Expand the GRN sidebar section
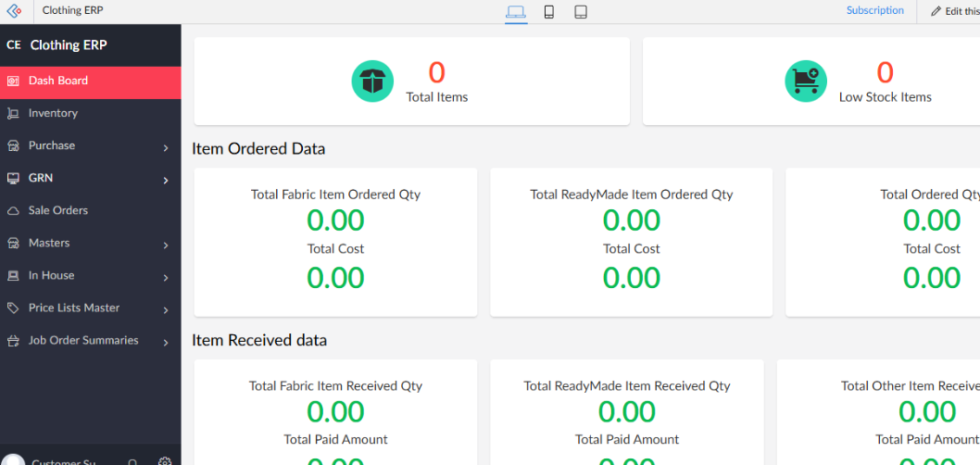 pos(166,180)
